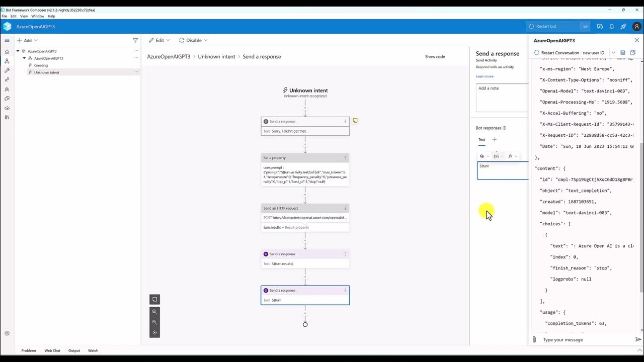Click the yellow note icon beside Send a response
This screenshot has height=362, width=644.
pos(355,121)
